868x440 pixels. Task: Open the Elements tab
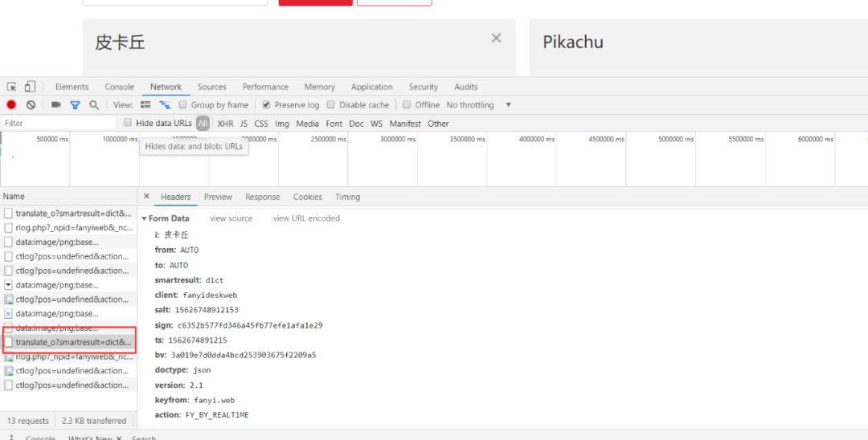(x=72, y=87)
